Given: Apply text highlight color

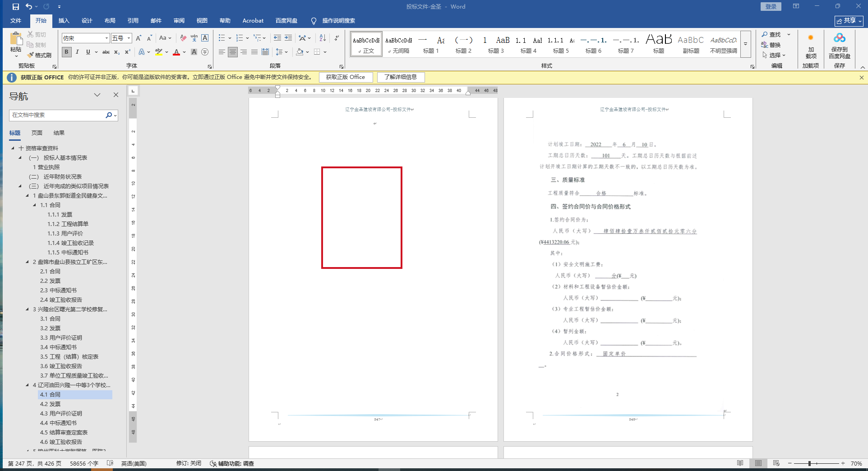Looking at the screenshot, I should click(x=158, y=52).
